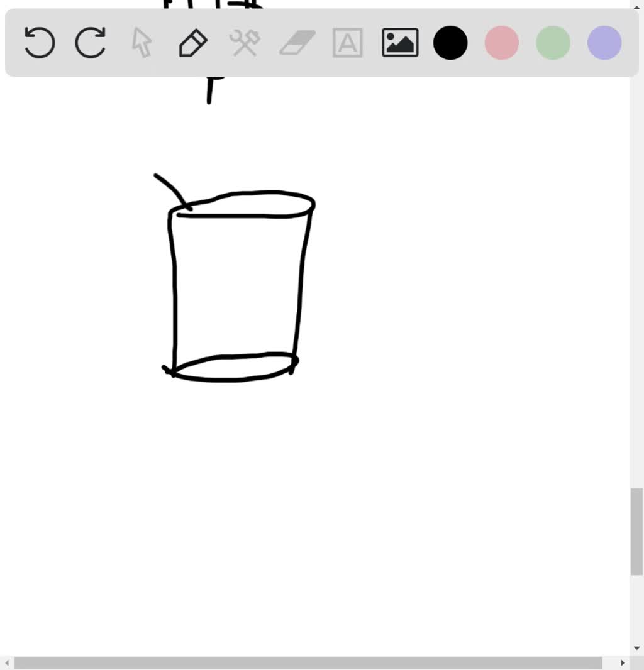The height and width of the screenshot is (670, 644).
Task: Select the arrow selection tool
Action: (x=141, y=43)
